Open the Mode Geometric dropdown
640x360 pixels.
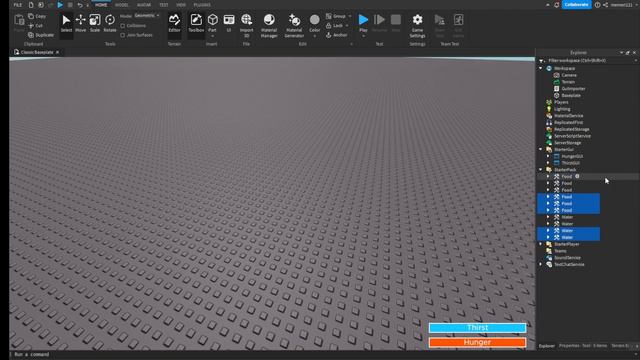tap(147, 16)
